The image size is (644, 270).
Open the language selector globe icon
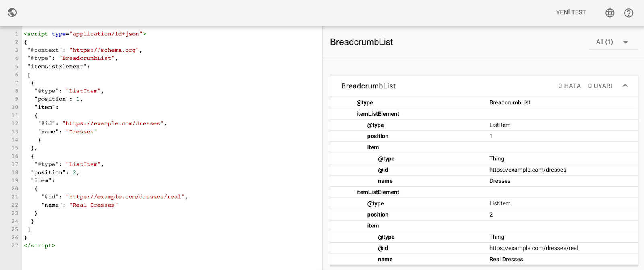(x=610, y=13)
